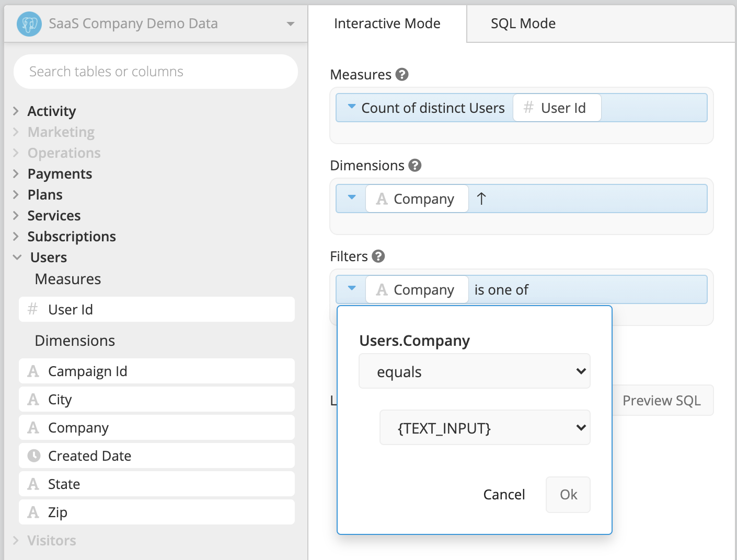Open the Company filter options arrow
Image resolution: width=737 pixels, height=560 pixels.
pos(352,288)
